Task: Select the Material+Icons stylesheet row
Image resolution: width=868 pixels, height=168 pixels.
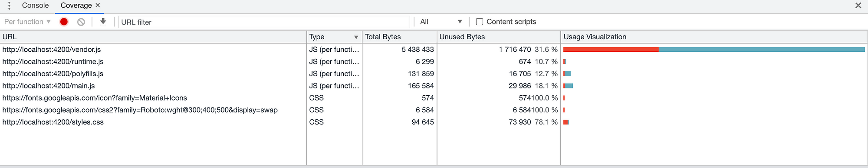Action: 434,98
